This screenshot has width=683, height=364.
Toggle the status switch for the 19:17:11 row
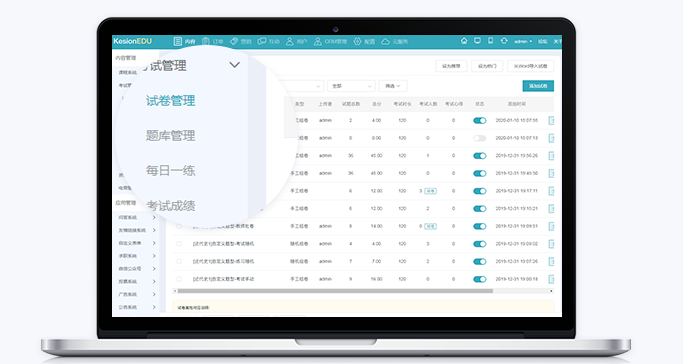coord(480,191)
